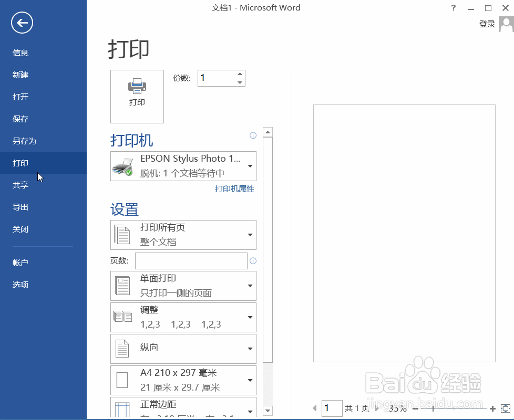Expand the 打印所有页 dropdown
Viewport: 514px width, 420px height.
click(183, 235)
